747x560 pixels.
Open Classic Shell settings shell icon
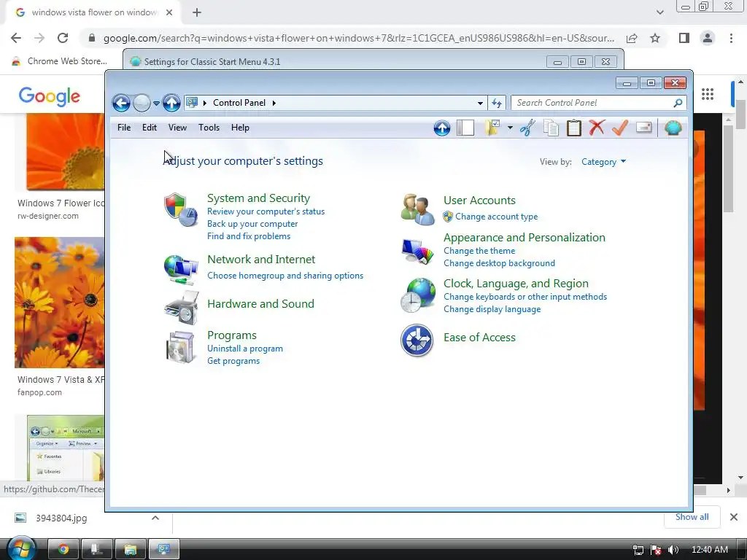(x=673, y=128)
